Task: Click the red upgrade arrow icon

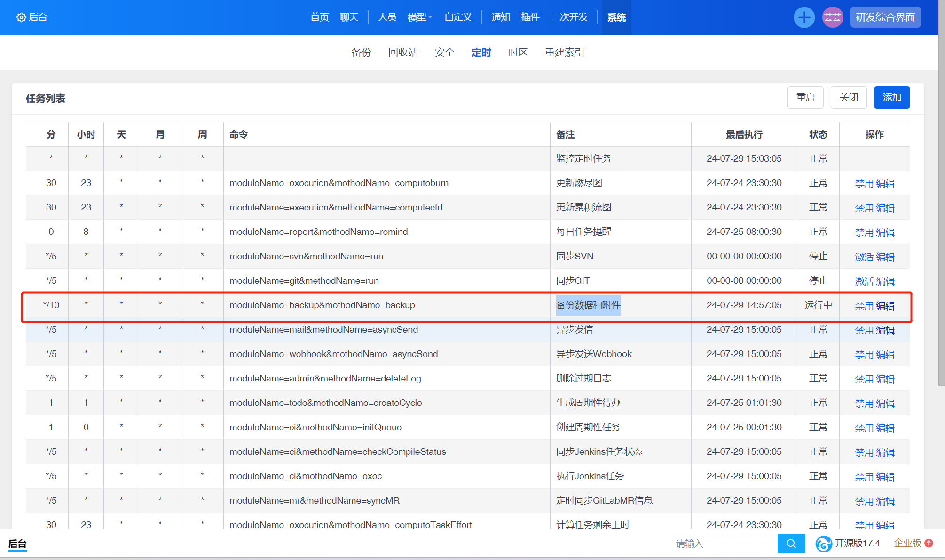Action: [x=929, y=543]
